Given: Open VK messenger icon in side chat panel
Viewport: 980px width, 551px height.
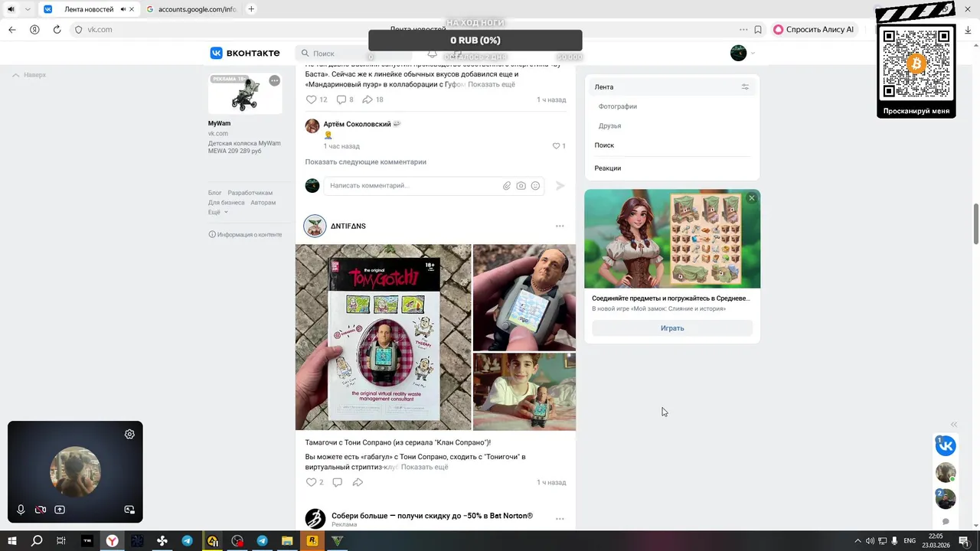Looking at the screenshot, I should (946, 445).
